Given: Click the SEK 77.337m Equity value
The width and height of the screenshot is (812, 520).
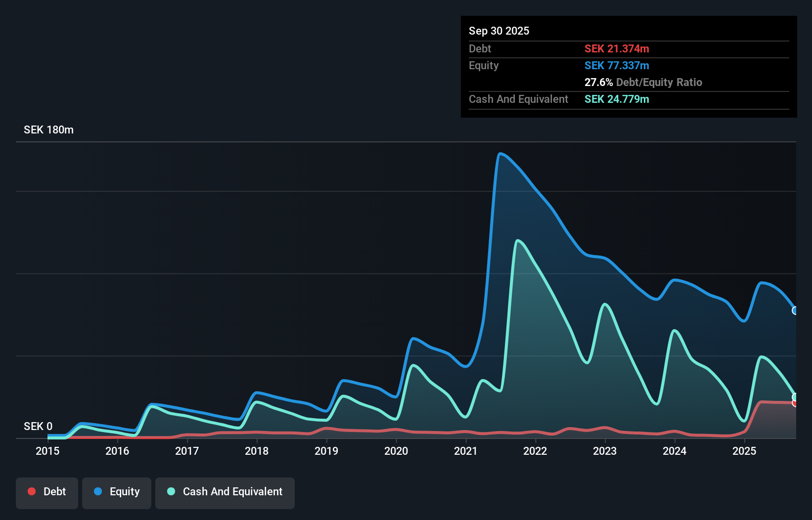Looking at the screenshot, I should coord(617,65).
